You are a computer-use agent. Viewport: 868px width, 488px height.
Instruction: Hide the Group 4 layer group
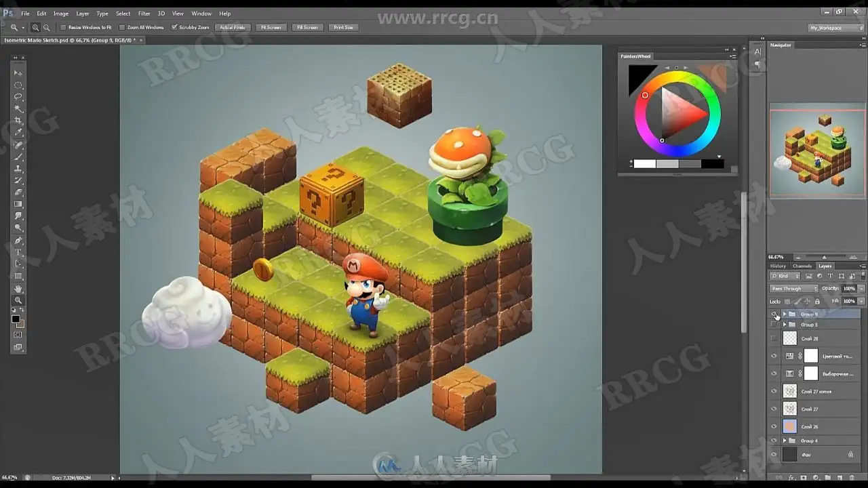tap(774, 441)
